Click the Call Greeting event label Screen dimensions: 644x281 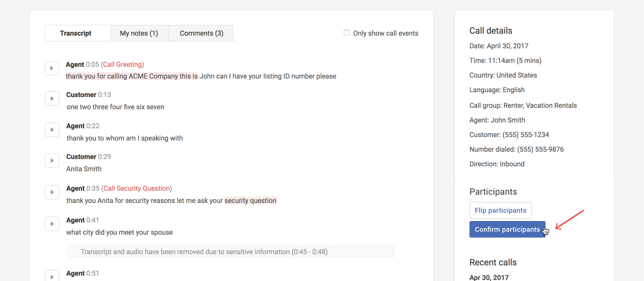[122, 64]
